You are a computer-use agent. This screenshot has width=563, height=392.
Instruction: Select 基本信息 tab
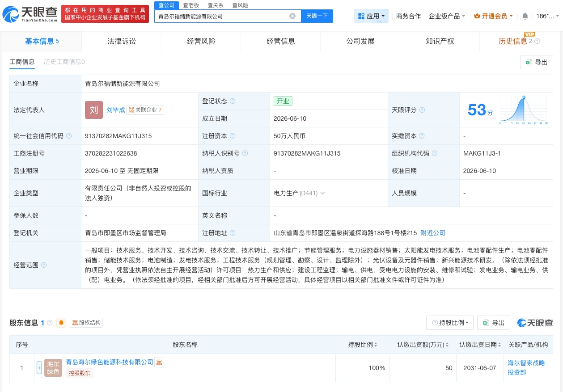(42, 41)
